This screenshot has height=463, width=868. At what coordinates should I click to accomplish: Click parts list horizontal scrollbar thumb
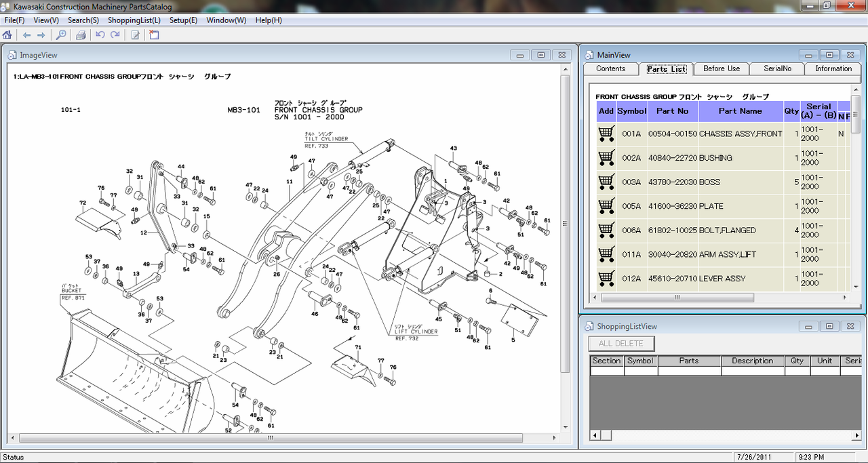click(677, 297)
